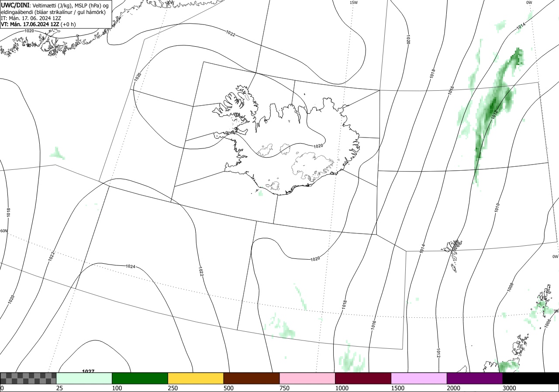This screenshot has height=392, width=559.
Task: Pick the dark green 100–250 legend swatch
Action: pyautogui.click(x=140, y=378)
